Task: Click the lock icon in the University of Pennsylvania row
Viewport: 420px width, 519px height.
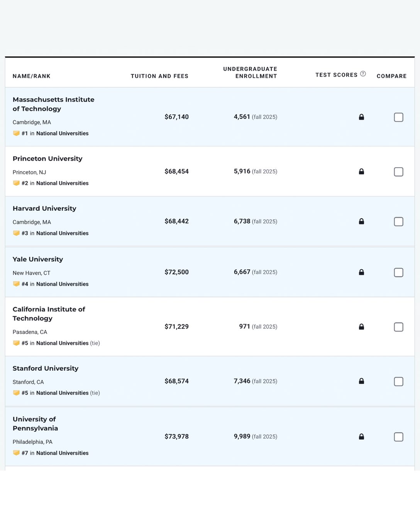Action: 361,437
